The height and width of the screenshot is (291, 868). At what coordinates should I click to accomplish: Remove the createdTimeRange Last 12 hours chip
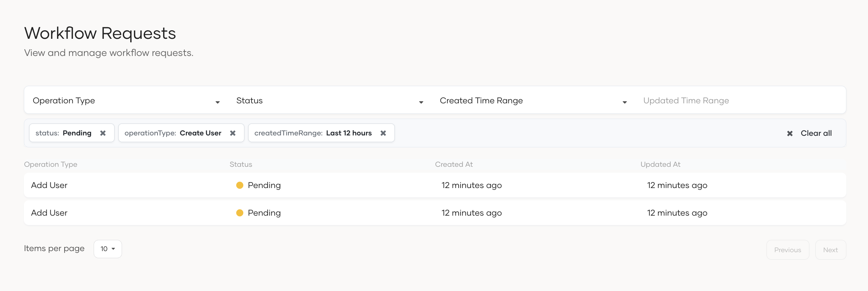point(383,133)
